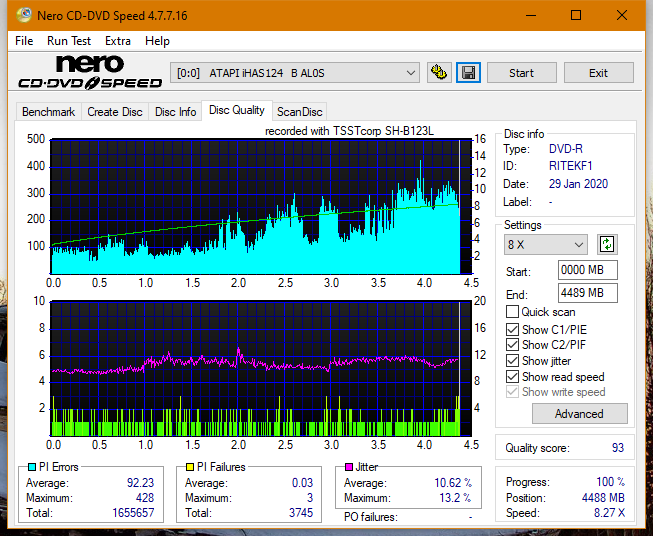Click the recorded with TSSTcorp SH-B123L text
Viewport: 653px width, 536px height.
click(349, 131)
